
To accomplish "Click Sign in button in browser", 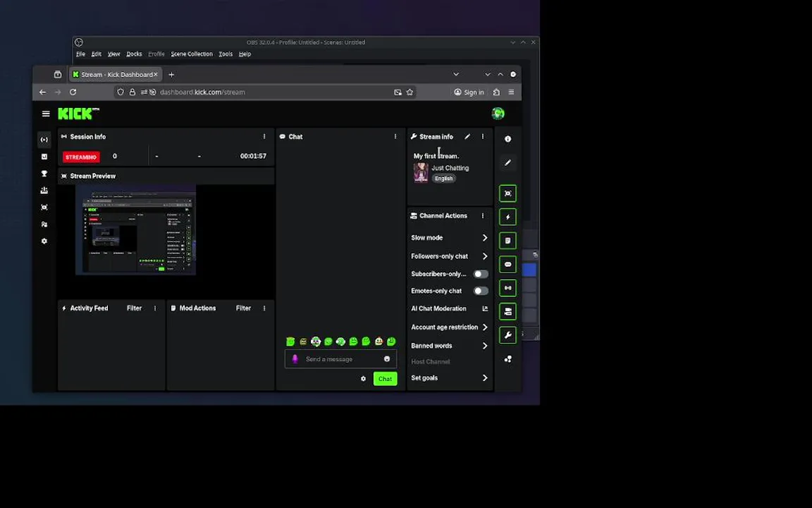I will click(x=469, y=92).
